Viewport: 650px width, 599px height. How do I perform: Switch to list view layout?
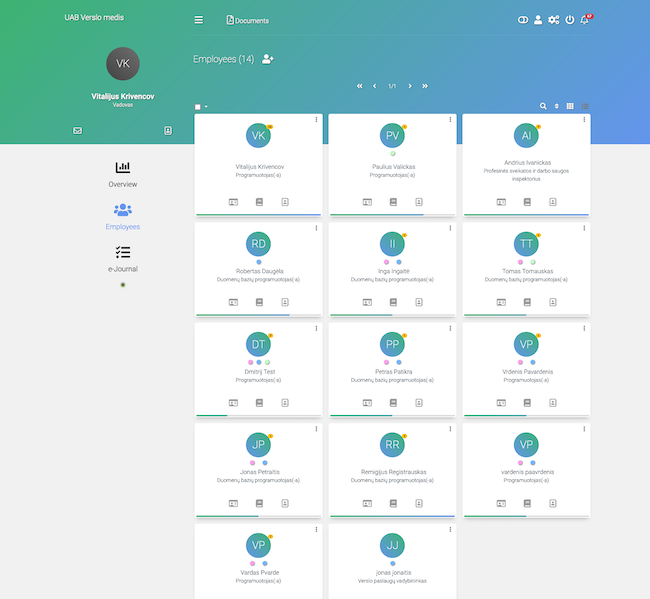pyautogui.click(x=585, y=106)
